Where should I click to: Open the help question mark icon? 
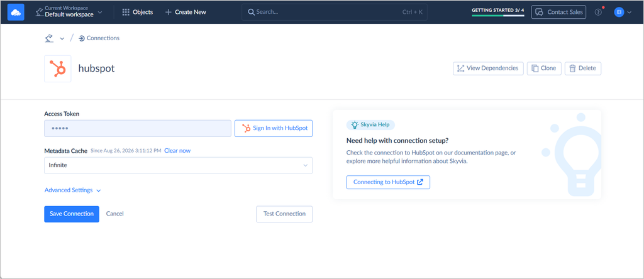click(598, 13)
